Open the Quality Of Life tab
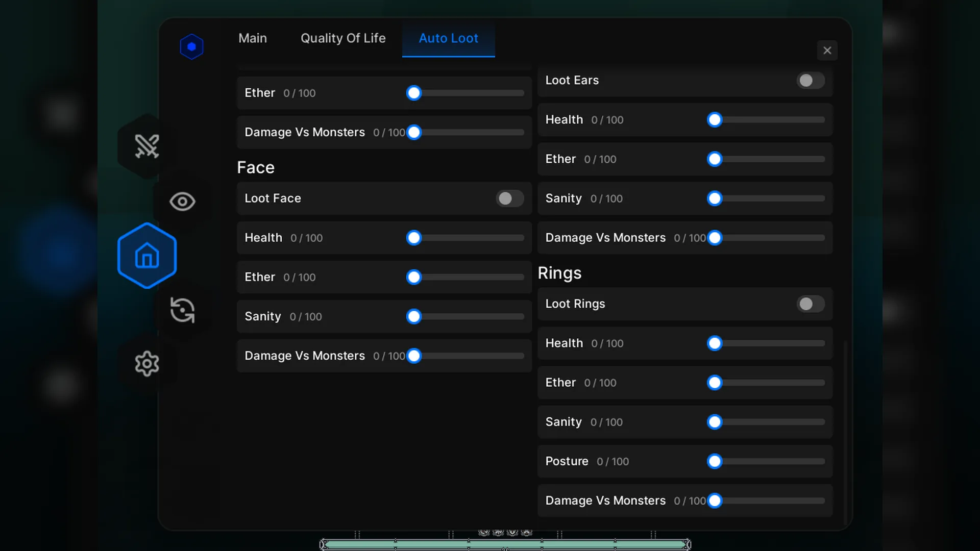This screenshot has height=551, width=980. [343, 38]
